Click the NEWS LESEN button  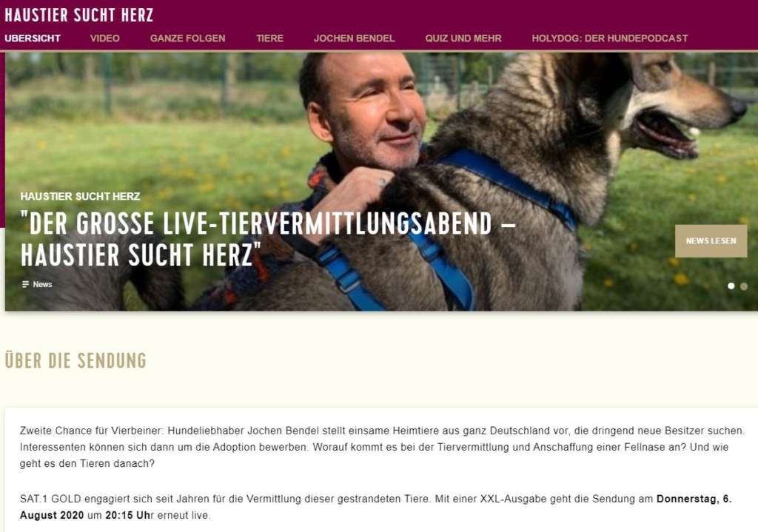(711, 240)
